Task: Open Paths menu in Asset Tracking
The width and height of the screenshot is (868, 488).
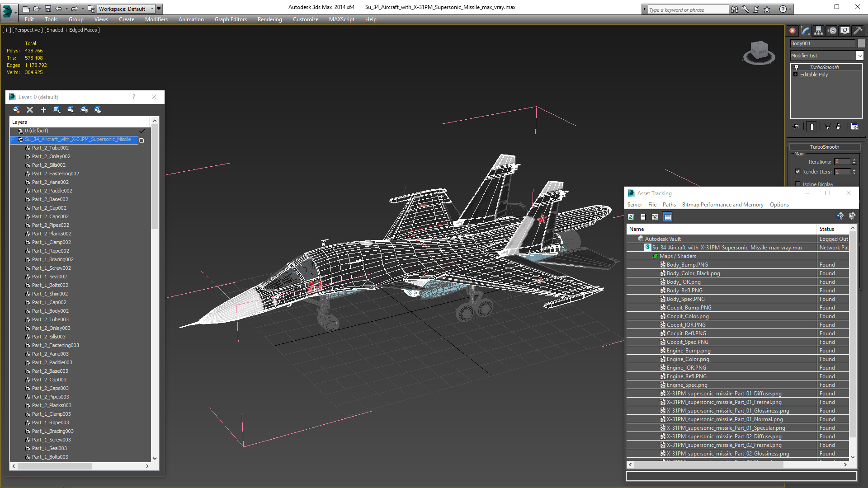Action: click(x=669, y=205)
